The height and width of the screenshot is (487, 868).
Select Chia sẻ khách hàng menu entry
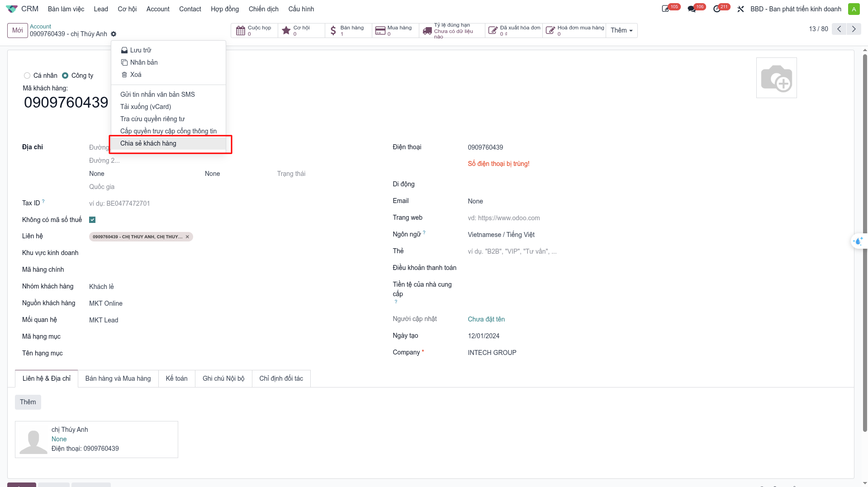coord(168,143)
